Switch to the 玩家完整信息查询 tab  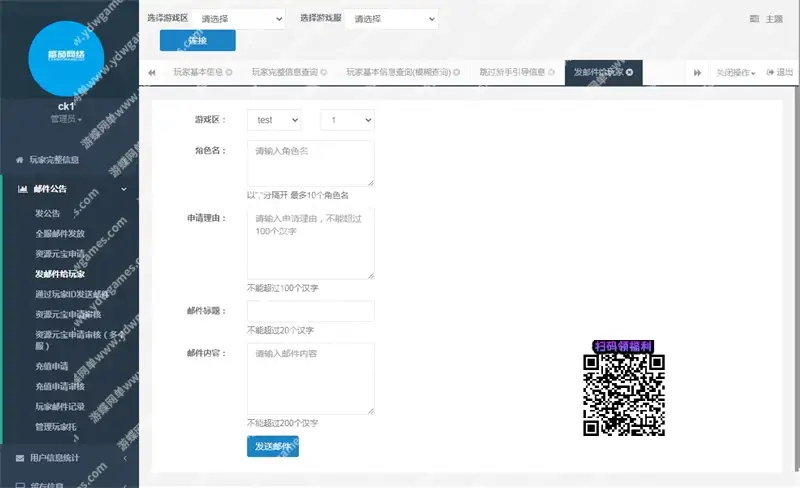click(285, 72)
